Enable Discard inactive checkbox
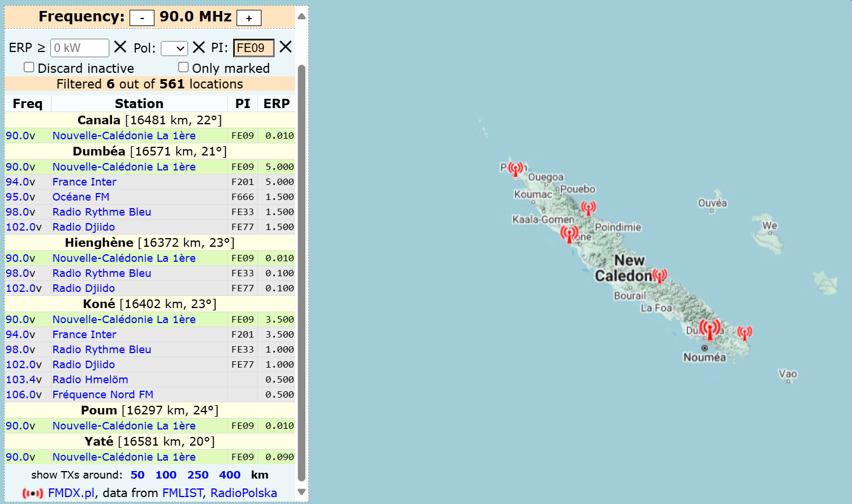852x504 pixels. (x=29, y=68)
